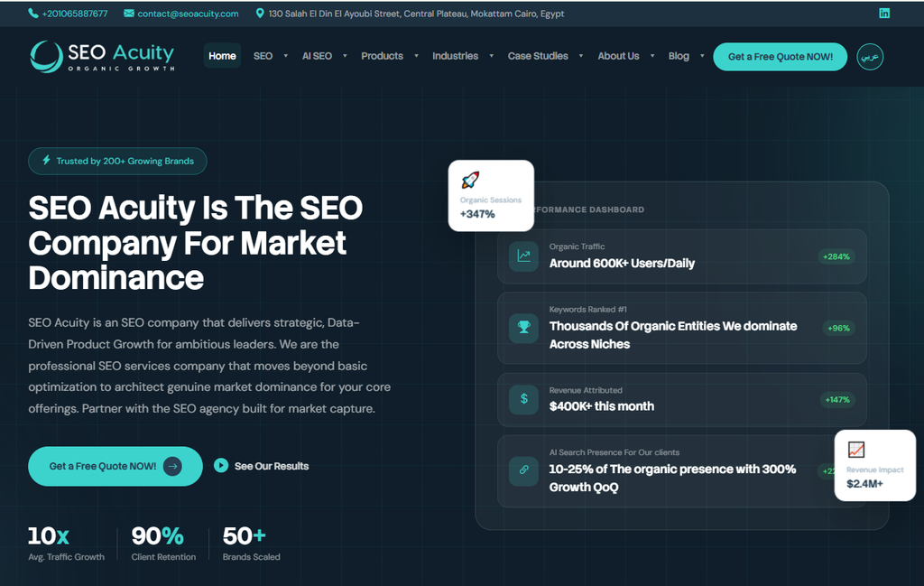Screen dimensions: 924x586
Task: Click the dollar icon in Revenue Attributed row
Action: [x=523, y=400]
